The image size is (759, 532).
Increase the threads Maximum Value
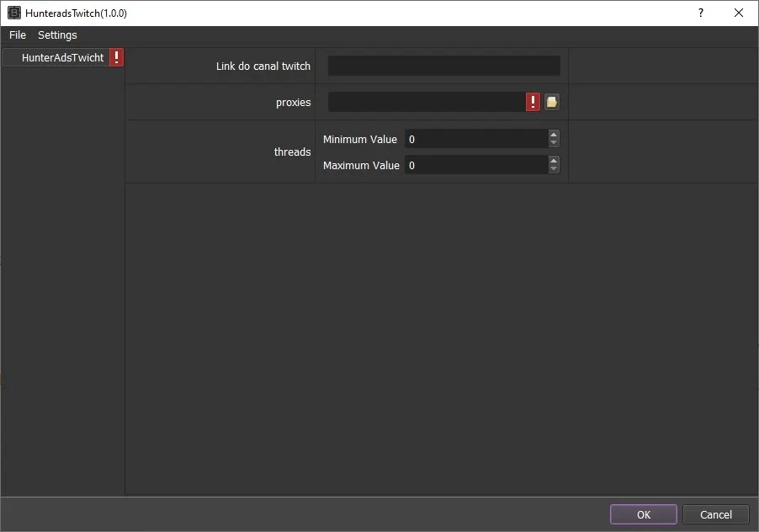554,161
